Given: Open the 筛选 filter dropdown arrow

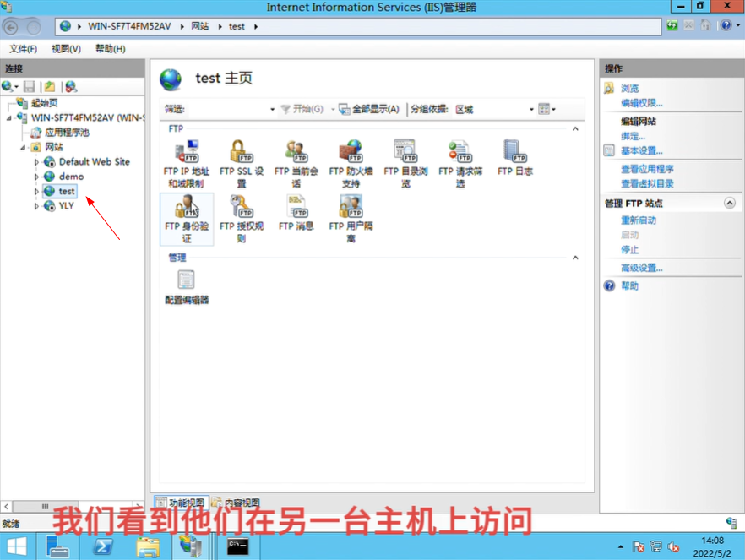Looking at the screenshot, I should [272, 109].
